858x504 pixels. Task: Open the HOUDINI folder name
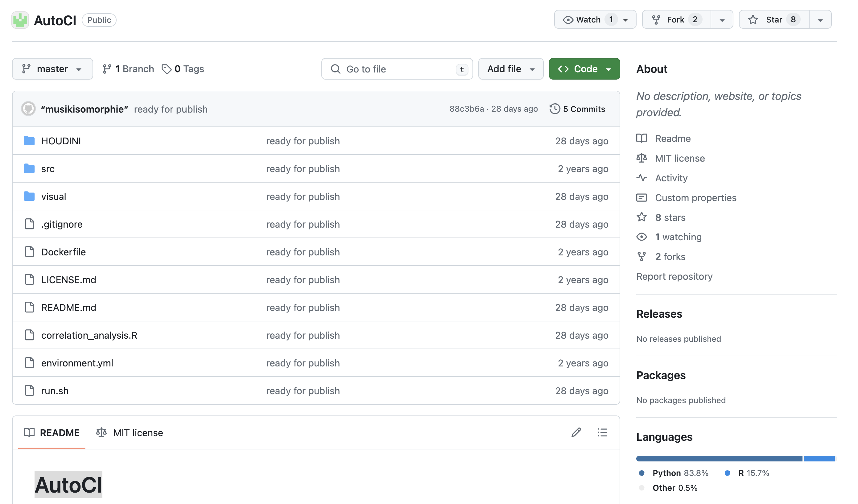click(61, 141)
